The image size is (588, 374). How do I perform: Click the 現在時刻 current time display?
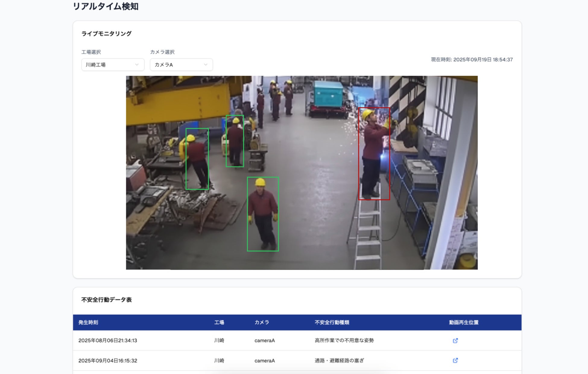pos(472,60)
